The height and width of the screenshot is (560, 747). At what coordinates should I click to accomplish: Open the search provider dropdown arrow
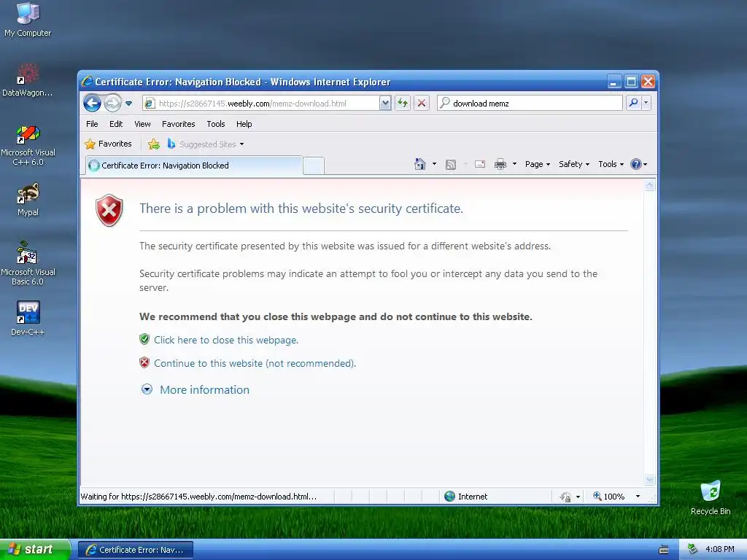coord(646,103)
